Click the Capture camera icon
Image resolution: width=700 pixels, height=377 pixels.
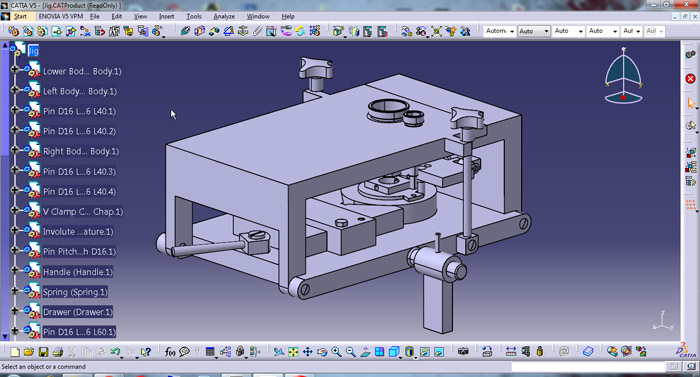(x=463, y=352)
